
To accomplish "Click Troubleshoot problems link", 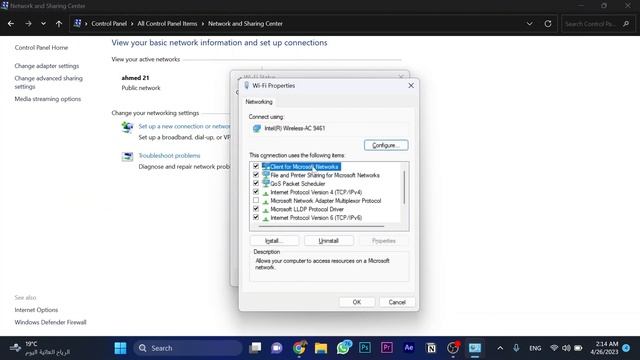I will [169, 156].
